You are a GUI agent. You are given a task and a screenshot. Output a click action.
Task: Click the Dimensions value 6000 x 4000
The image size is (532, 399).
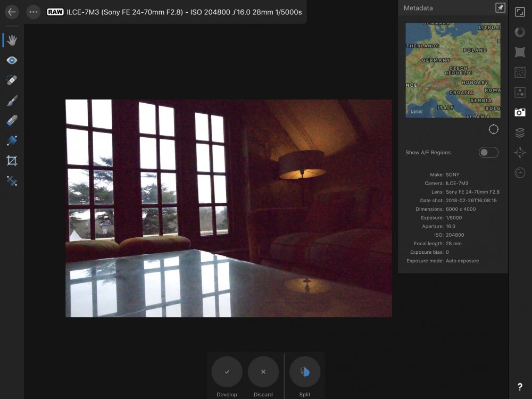461,209
